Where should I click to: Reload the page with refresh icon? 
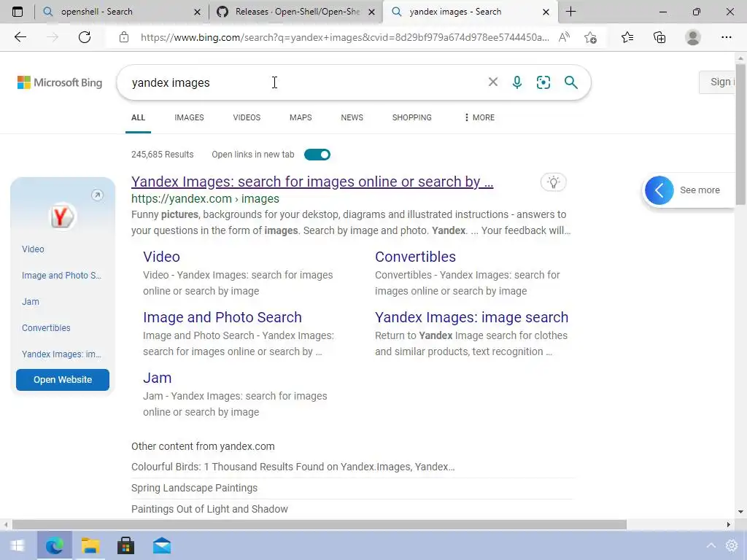point(85,37)
